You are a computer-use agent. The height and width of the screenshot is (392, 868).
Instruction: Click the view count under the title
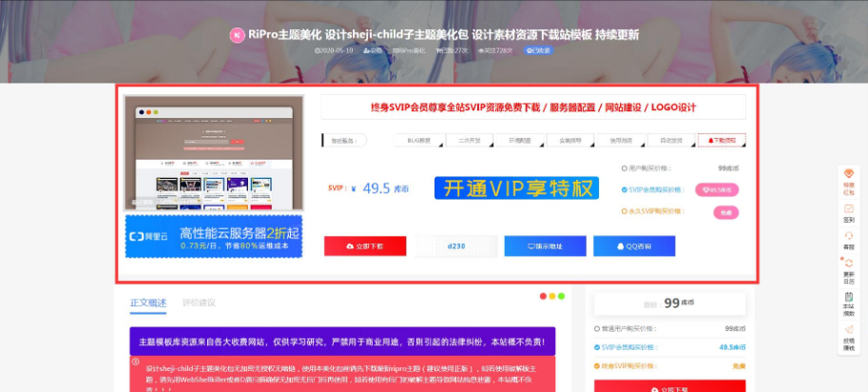[x=495, y=50]
